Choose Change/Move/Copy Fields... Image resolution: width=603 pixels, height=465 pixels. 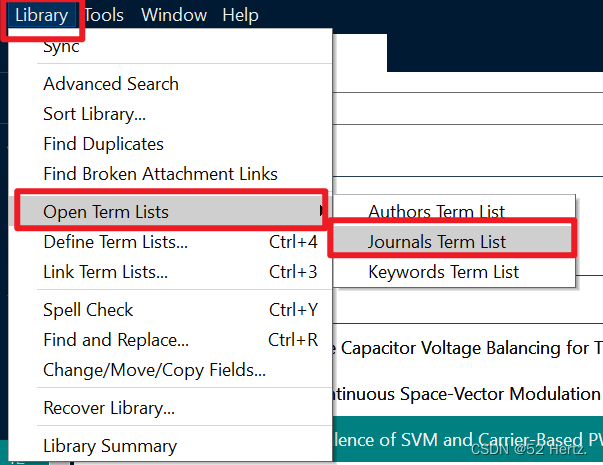[x=170, y=370]
